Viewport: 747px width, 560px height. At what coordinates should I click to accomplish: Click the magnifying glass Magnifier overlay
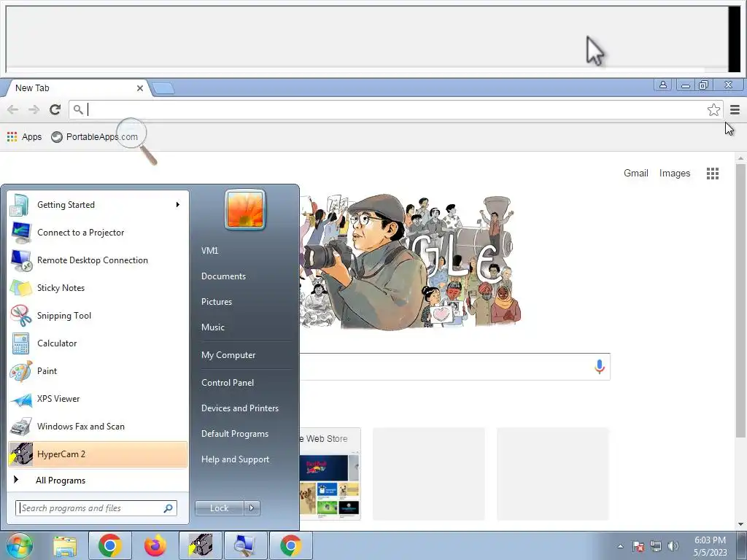pyautogui.click(x=136, y=141)
